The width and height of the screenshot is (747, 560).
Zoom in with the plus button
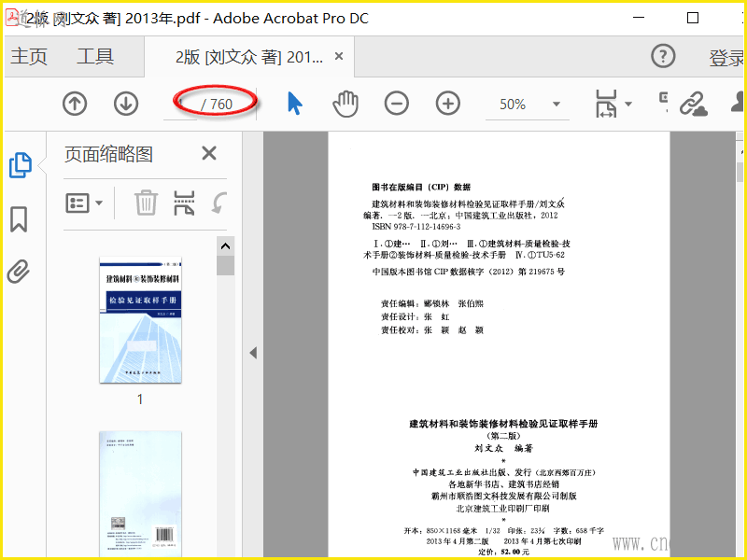448,104
